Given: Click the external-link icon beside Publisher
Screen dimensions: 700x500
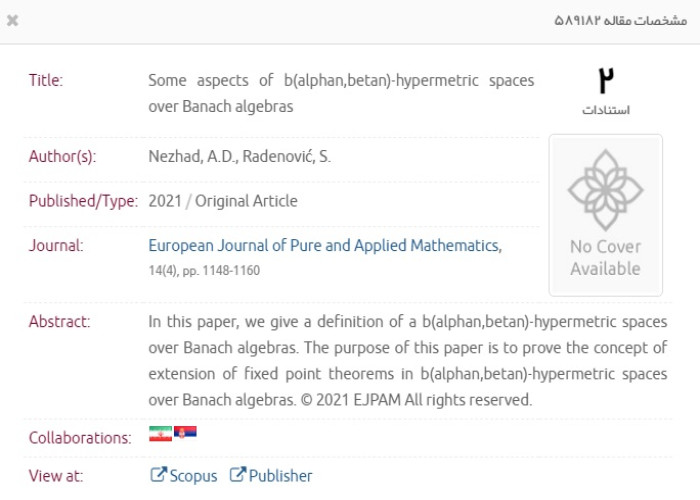Looking at the screenshot, I should click(x=237, y=475).
